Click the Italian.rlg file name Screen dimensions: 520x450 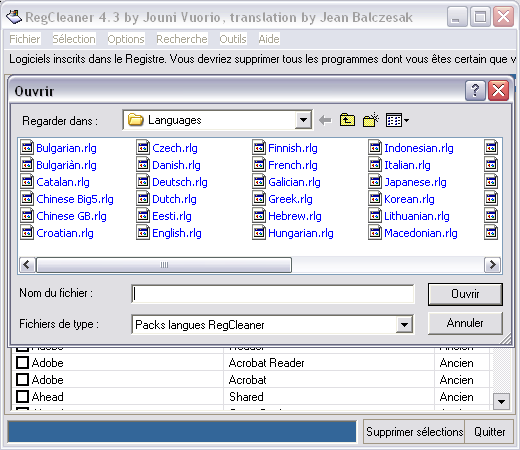[x=407, y=165]
